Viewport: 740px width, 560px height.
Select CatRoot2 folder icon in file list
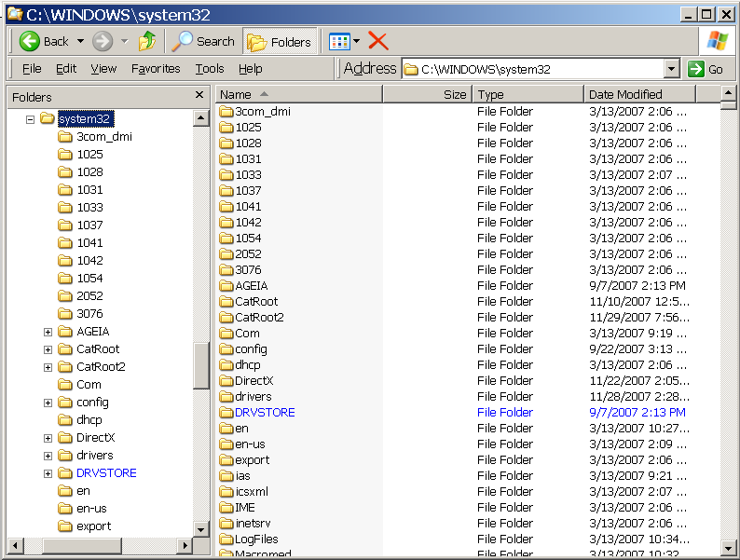pos(226,318)
